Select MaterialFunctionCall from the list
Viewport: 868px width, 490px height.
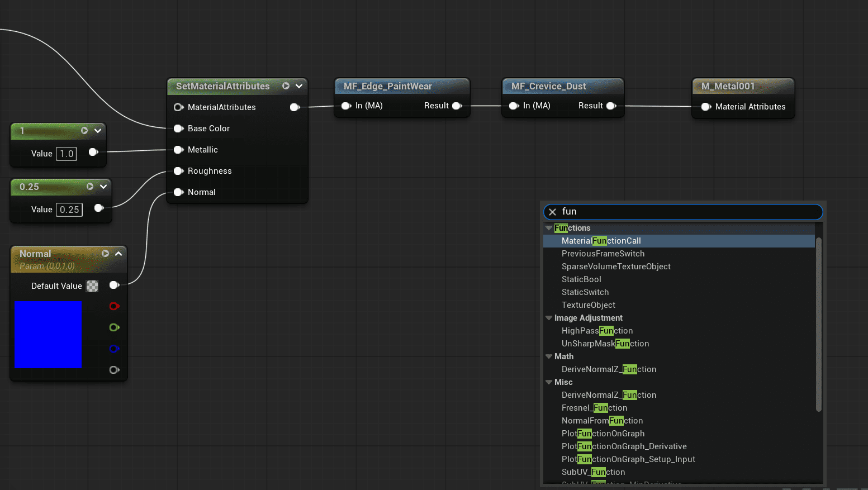[601, 241]
